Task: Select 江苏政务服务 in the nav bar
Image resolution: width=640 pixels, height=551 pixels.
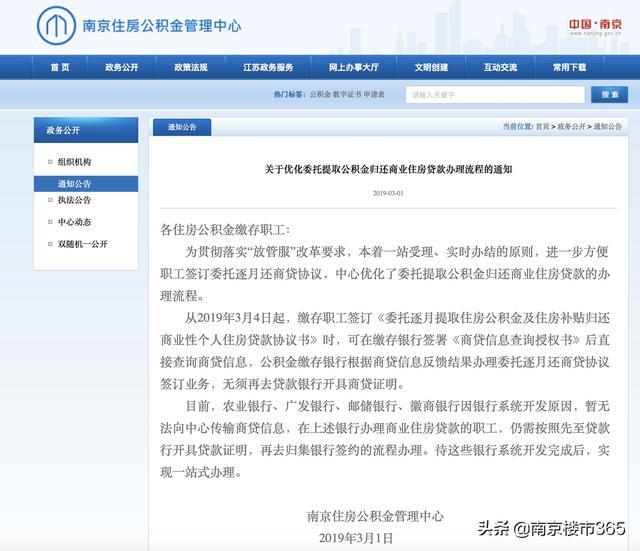Action: point(268,67)
